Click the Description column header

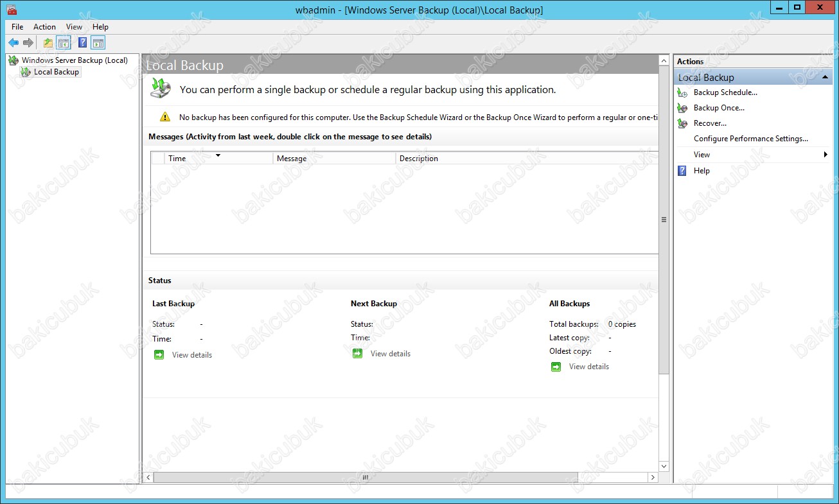tap(527, 158)
